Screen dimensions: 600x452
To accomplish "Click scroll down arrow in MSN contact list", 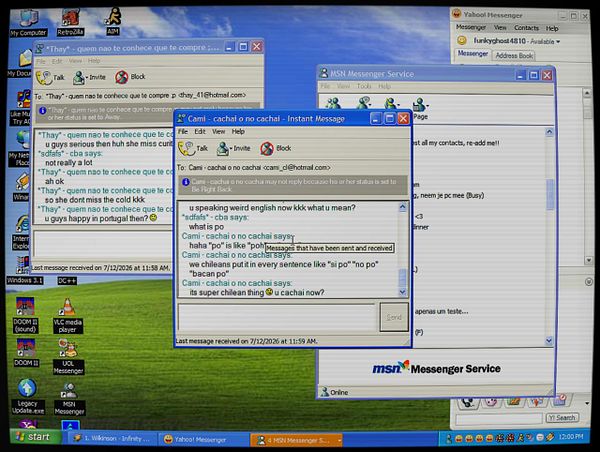I will tap(549, 340).
